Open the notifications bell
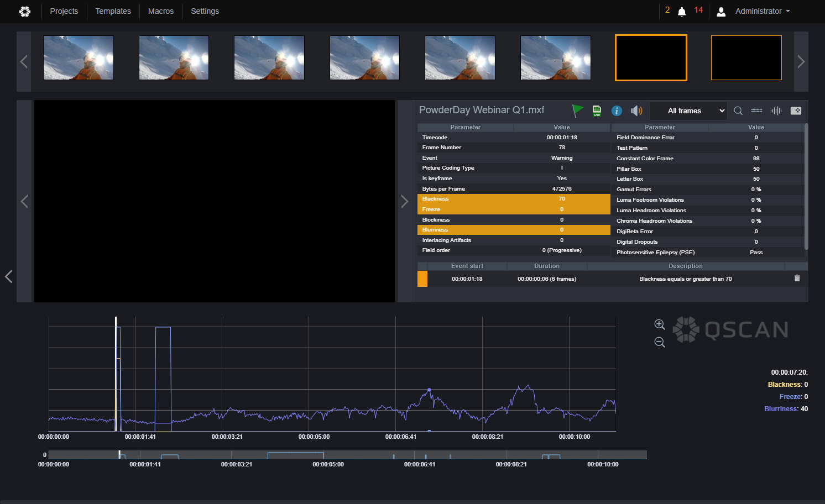Viewport: 825px width, 504px height. [x=682, y=12]
